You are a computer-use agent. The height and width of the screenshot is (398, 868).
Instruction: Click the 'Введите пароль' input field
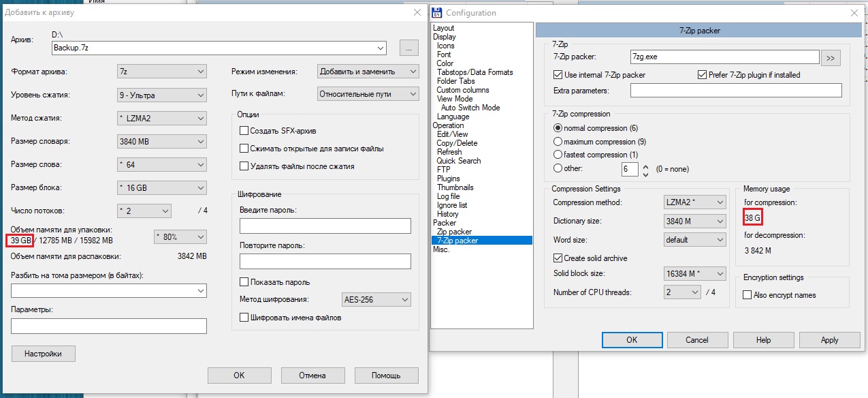[x=325, y=226]
